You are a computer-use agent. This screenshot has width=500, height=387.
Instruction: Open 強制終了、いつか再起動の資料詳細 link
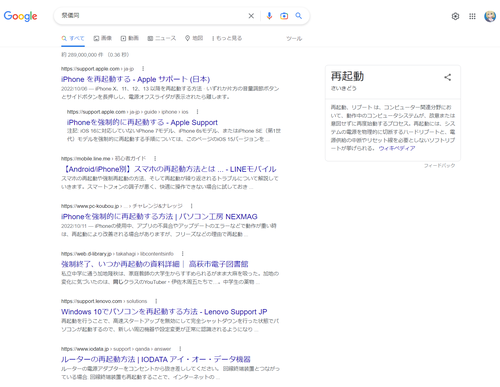(155, 264)
